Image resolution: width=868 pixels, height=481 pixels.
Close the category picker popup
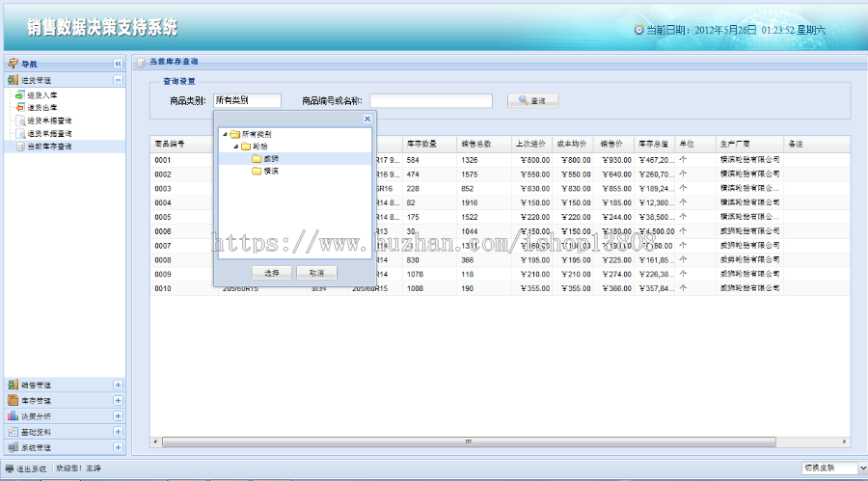(367, 119)
